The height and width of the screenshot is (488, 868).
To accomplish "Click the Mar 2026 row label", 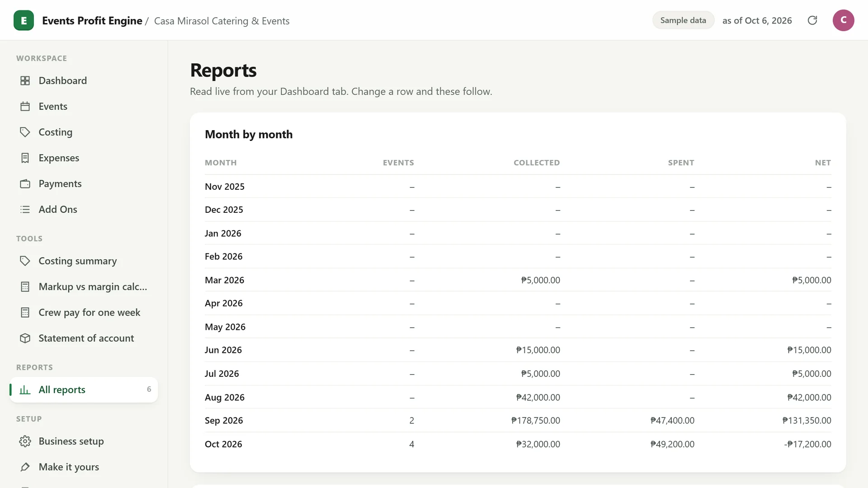I will tap(224, 280).
